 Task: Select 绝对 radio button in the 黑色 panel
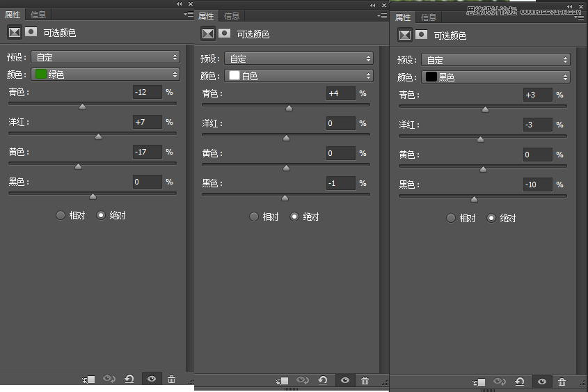click(491, 218)
